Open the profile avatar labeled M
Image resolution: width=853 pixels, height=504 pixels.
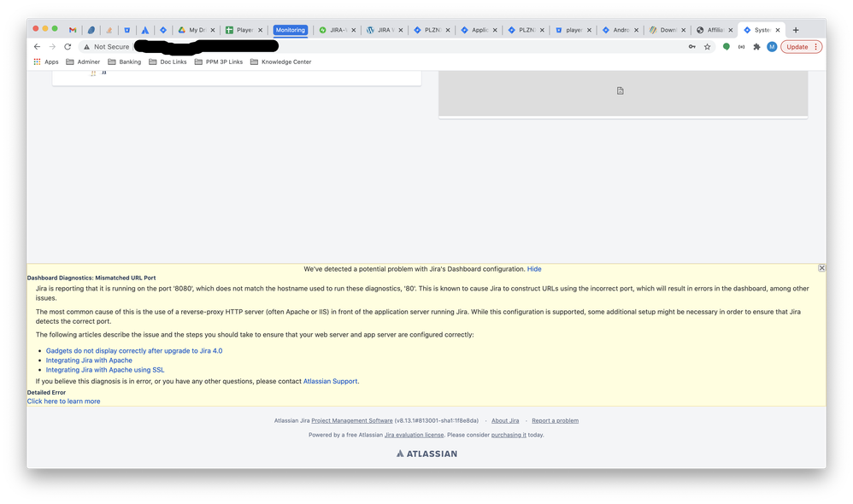tap(772, 47)
